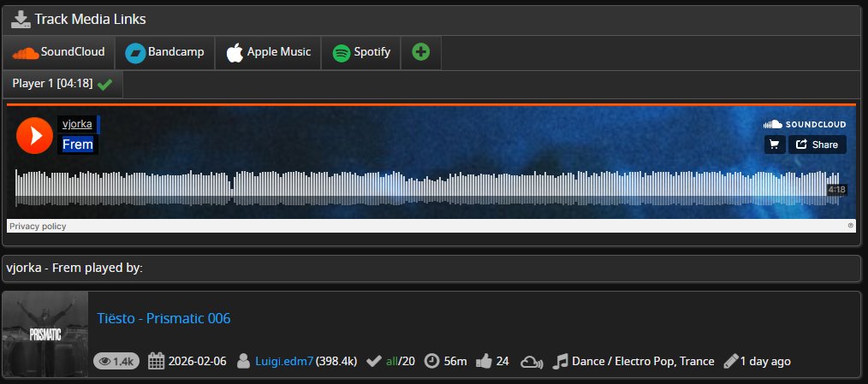Screen dimensions: 868x384
Task: Click the '1 day ago' last edited text
Action: coord(765,361)
